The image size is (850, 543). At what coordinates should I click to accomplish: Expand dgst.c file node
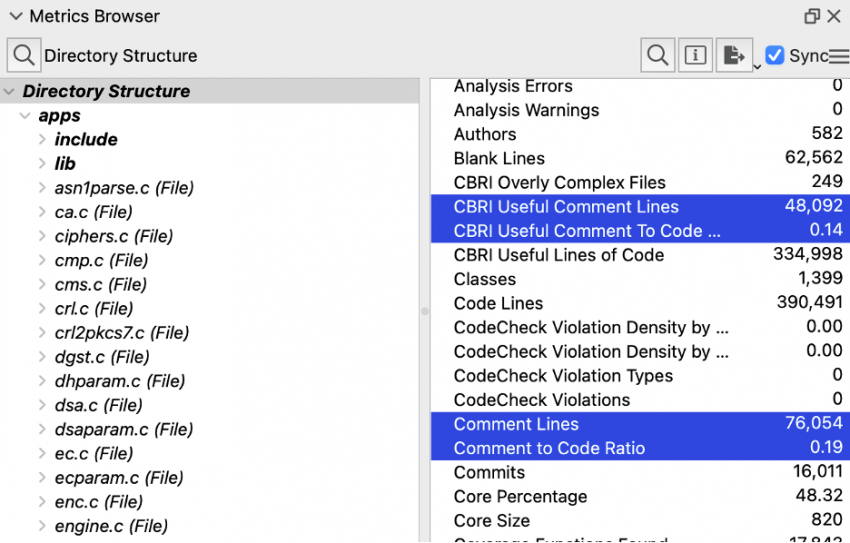pos(42,357)
